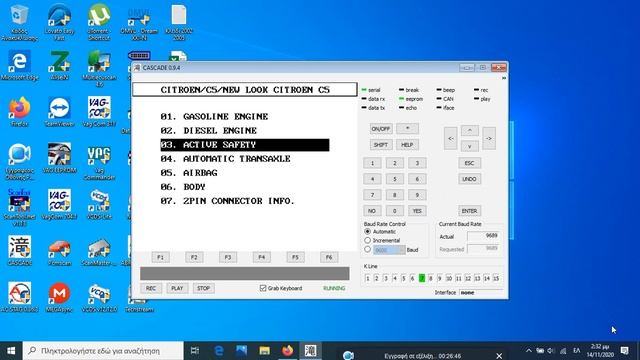Open Firefox from the taskbar
This screenshot has width=640, height=360.
coord(287,351)
